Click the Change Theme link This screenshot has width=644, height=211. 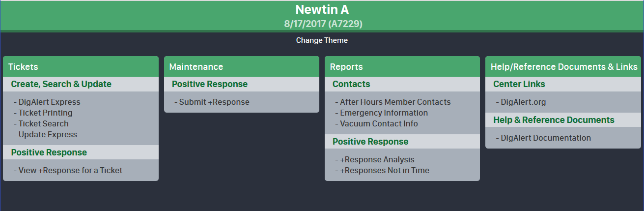coord(322,40)
